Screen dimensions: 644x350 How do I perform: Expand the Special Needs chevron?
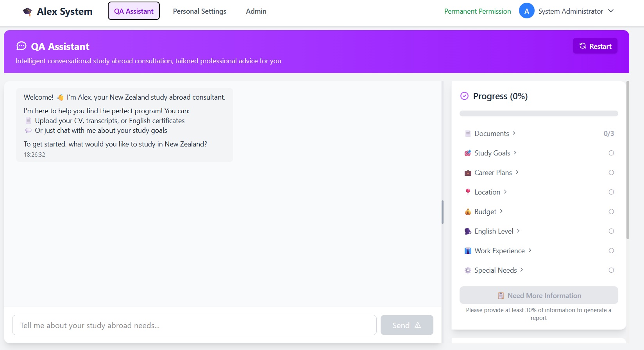[x=522, y=270]
